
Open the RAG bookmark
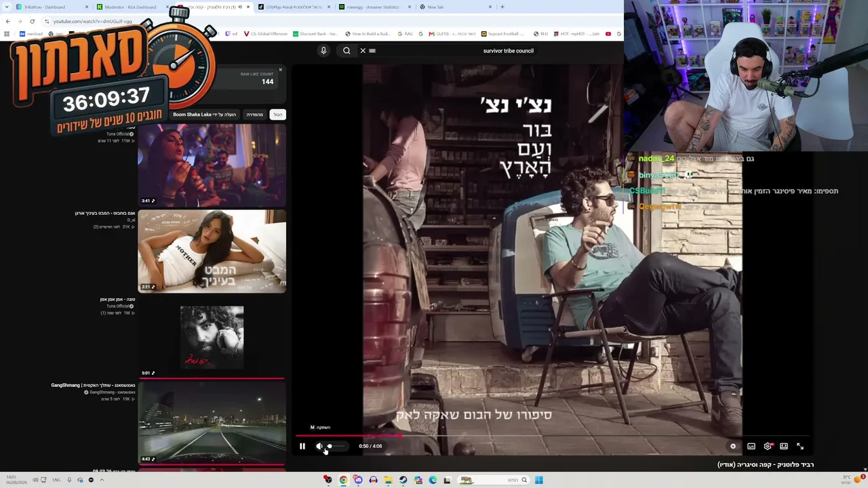pos(406,34)
